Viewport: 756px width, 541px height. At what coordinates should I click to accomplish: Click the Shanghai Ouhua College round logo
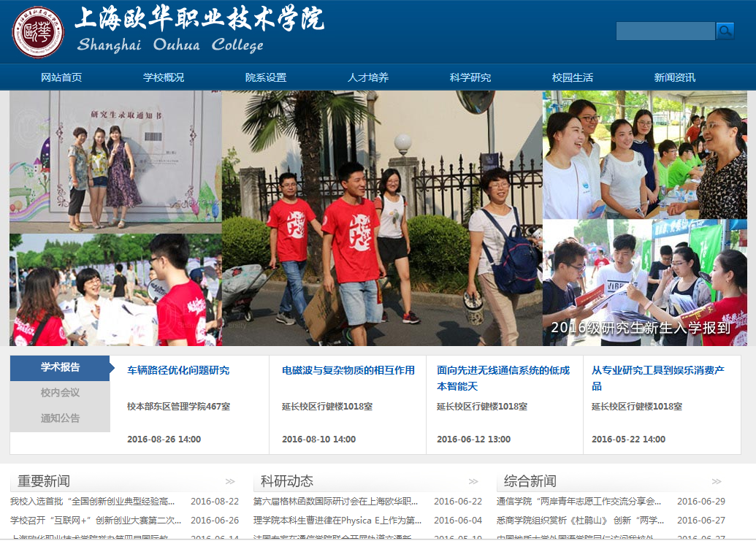(x=38, y=32)
